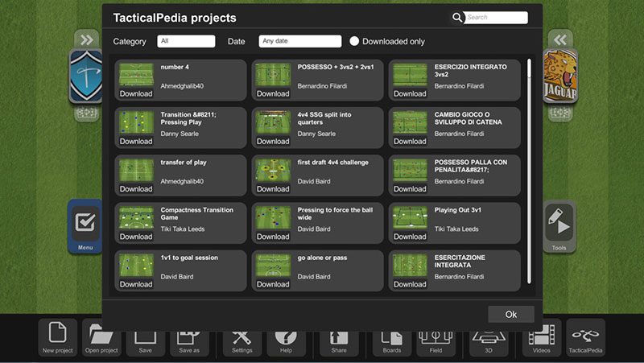Click the project list scrollbar
The height and width of the screenshot is (363, 644).
pos(529,171)
